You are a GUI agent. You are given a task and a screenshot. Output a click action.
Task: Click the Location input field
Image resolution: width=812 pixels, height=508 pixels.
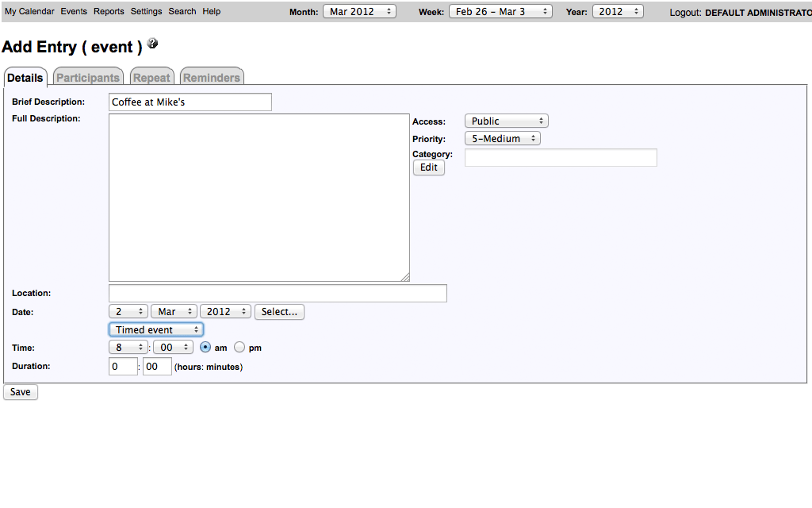[278, 294]
